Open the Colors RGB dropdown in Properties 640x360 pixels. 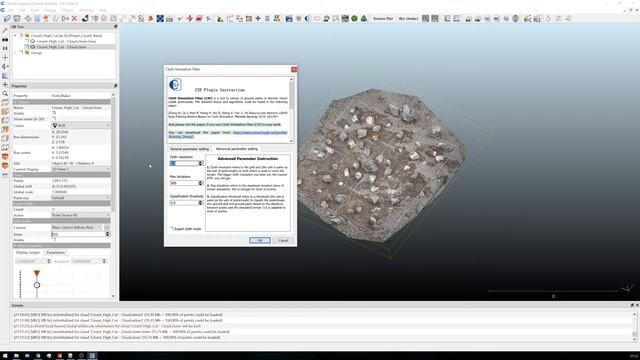(81, 125)
